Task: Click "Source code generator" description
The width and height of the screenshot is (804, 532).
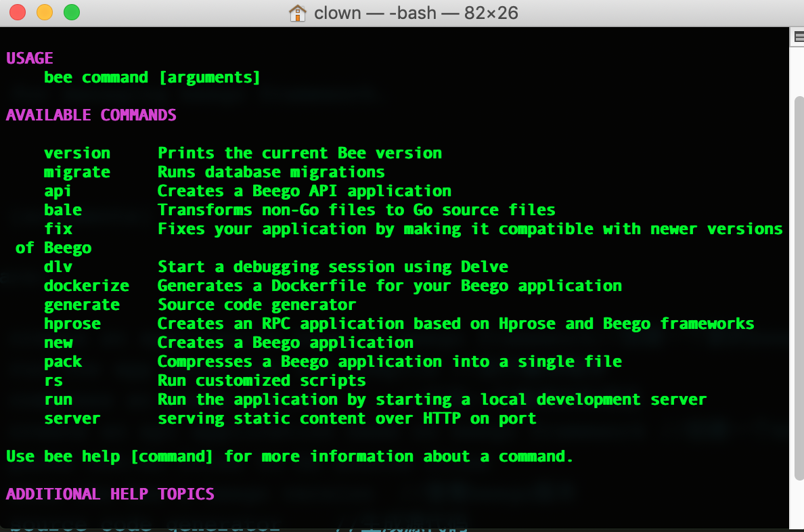Action: click(257, 305)
